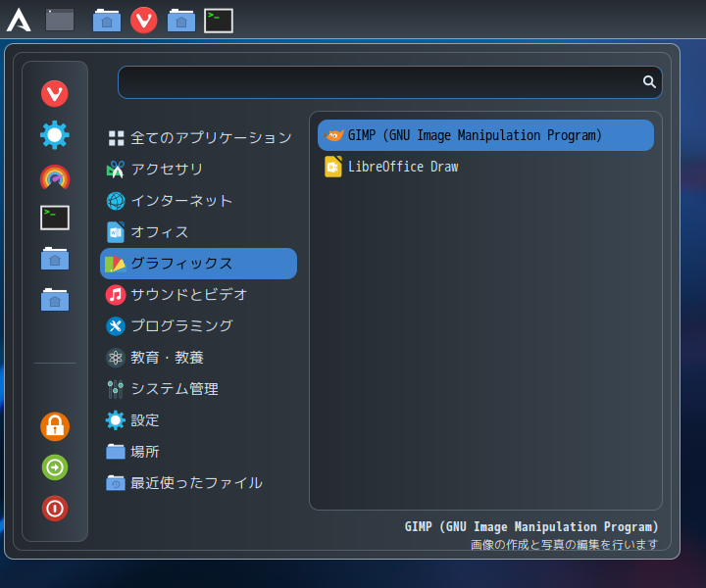Viewport: 706px width, 588px height.
Task: Launch LibreOffice Draw
Action: (485, 167)
